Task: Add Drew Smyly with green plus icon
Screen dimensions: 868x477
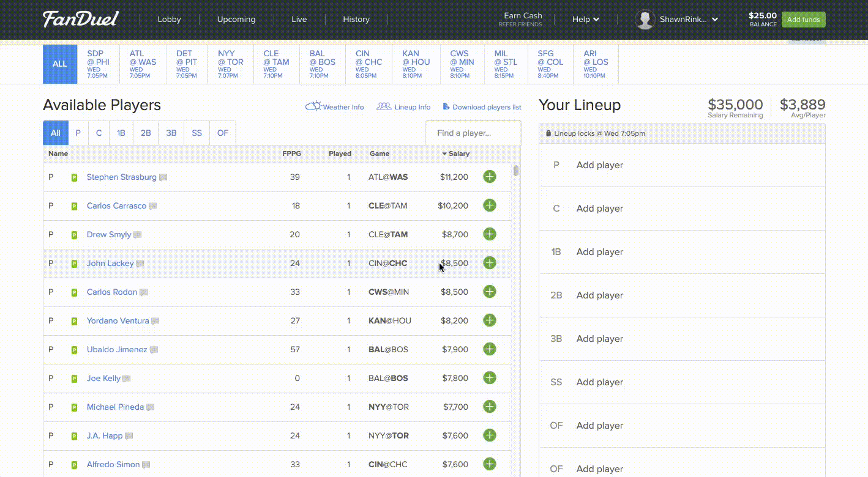Action: (x=490, y=234)
